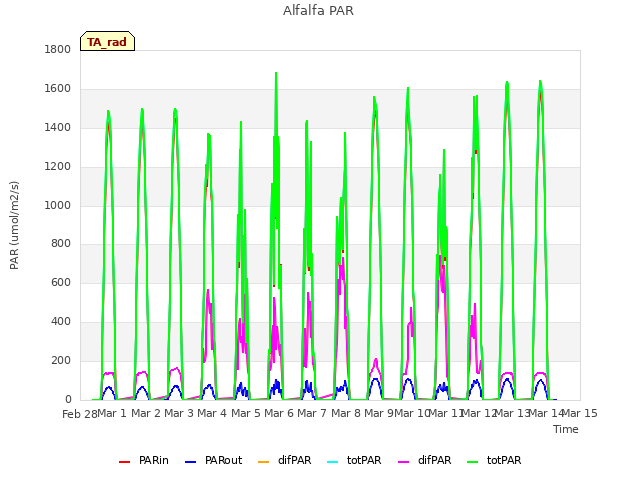Screen dimensions: 640x480
Task: Click the Mar 4 x-axis tick label
Action: pos(212,413)
